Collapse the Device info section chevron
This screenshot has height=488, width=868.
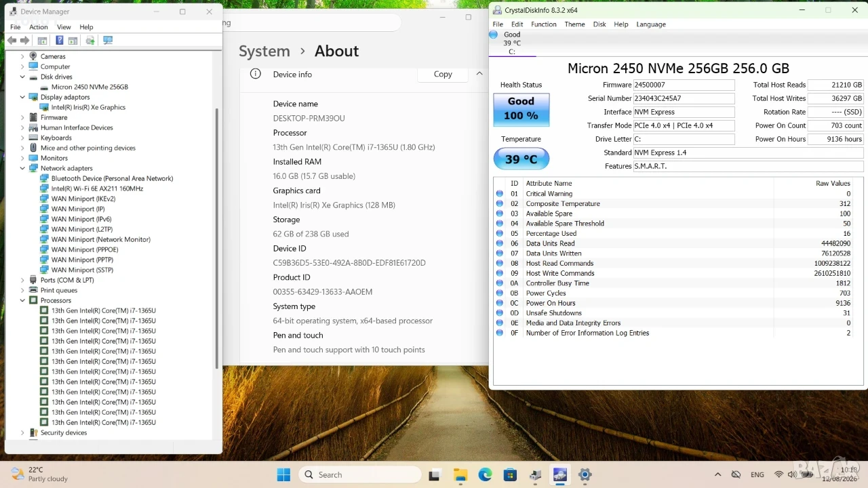[479, 74]
